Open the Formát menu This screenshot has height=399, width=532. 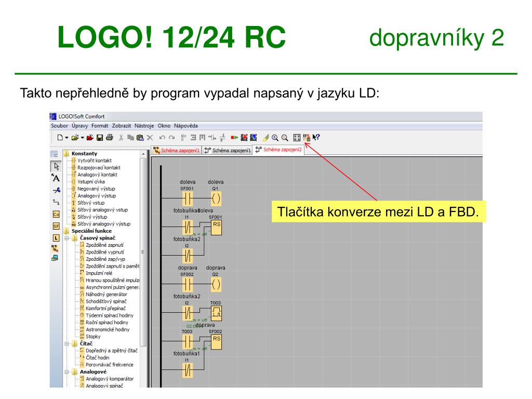coord(100,126)
